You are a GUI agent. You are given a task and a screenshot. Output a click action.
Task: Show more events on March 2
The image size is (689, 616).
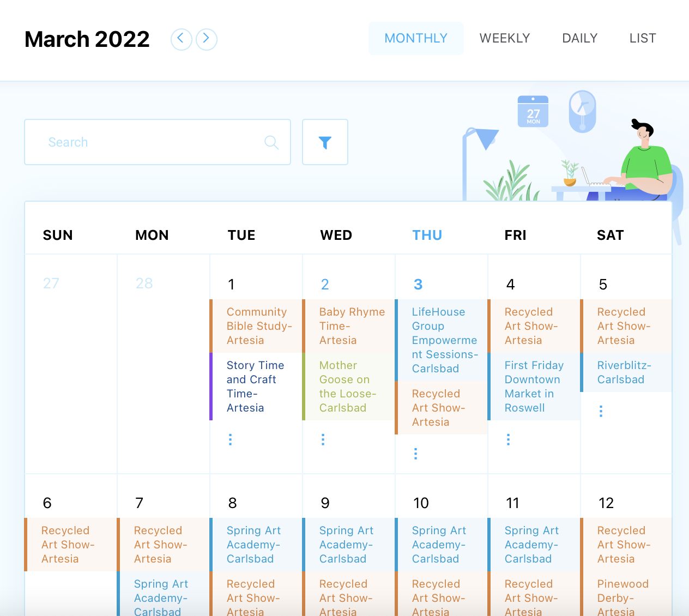[x=323, y=439]
